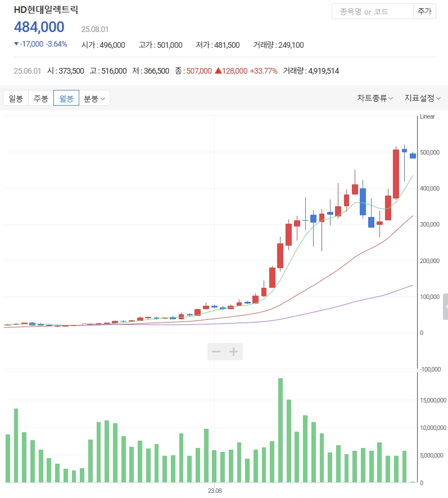Click the 시 : 373,500 candle open value
This screenshot has width=448, height=498.
click(x=65, y=71)
